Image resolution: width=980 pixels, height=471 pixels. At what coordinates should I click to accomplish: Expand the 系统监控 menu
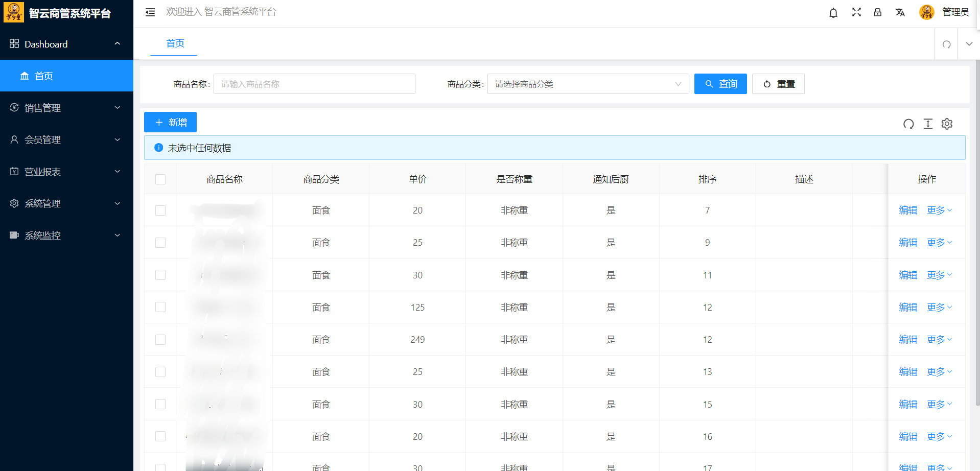coord(118,235)
